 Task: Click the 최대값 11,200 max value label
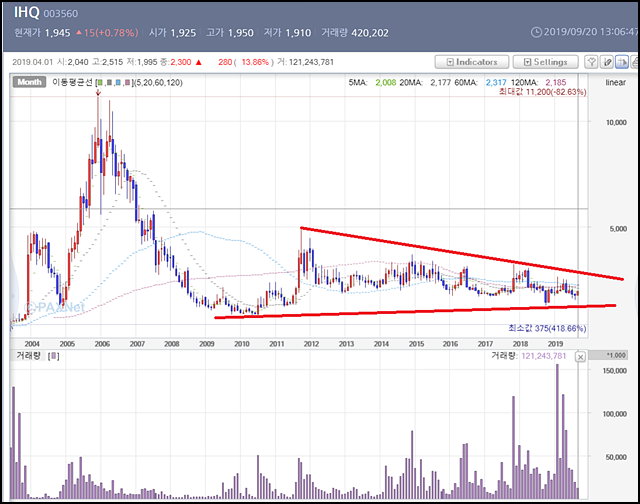(542, 92)
